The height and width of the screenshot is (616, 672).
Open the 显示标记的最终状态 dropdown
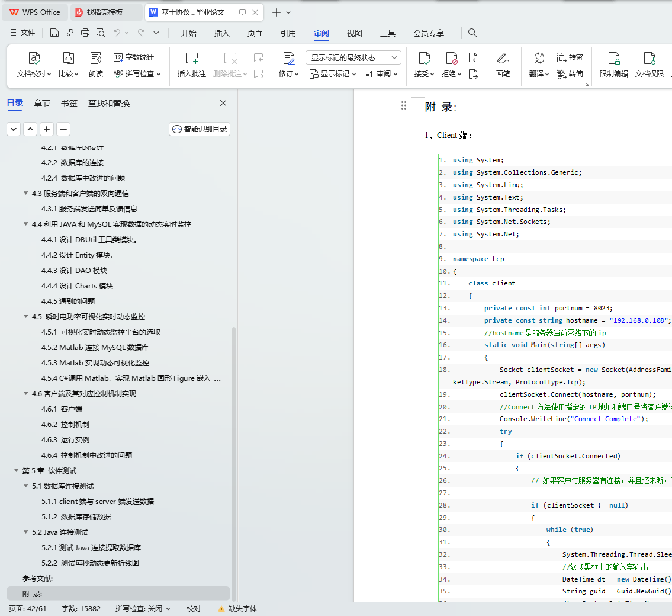pyautogui.click(x=353, y=57)
